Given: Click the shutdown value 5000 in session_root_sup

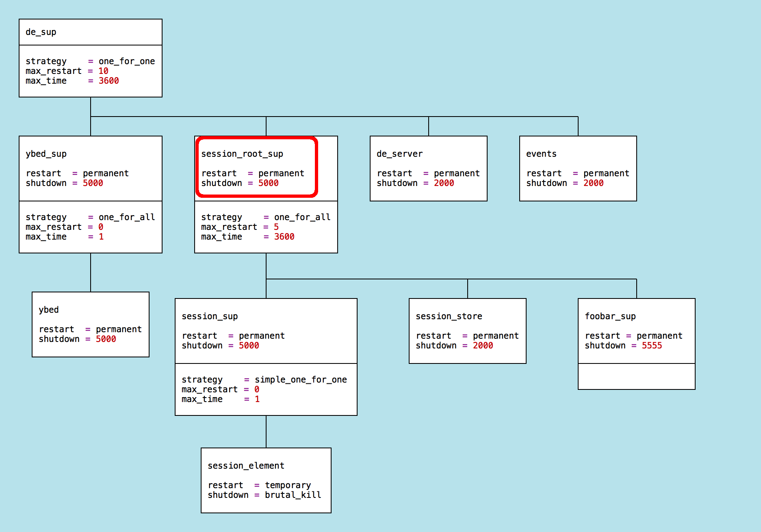Looking at the screenshot, I should [269, 183].
